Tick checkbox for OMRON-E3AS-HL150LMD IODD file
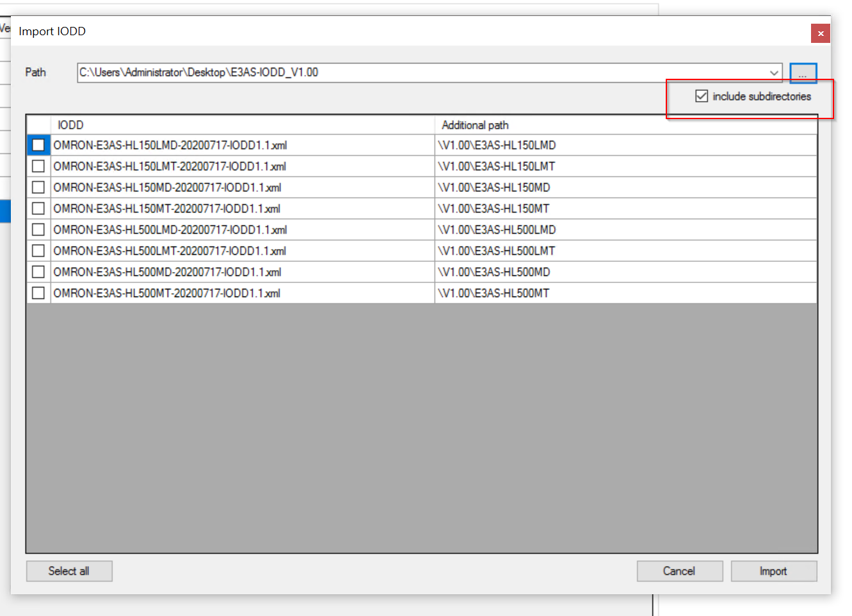Image resolution: width=852 pixels, height=616 pixels. (38, 145)
